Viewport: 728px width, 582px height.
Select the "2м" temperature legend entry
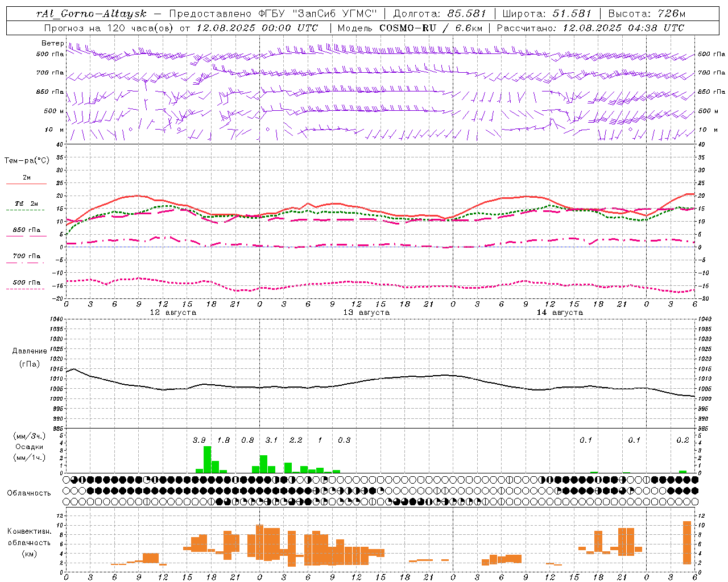click(27, 178)
